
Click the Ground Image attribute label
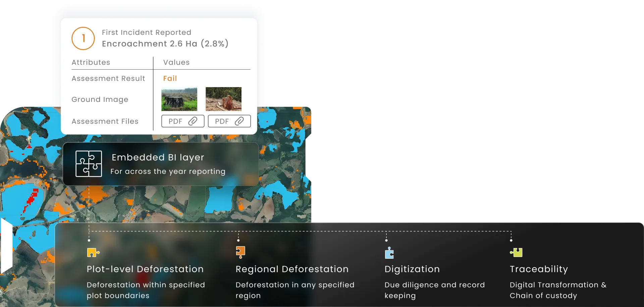coord(100,100)
